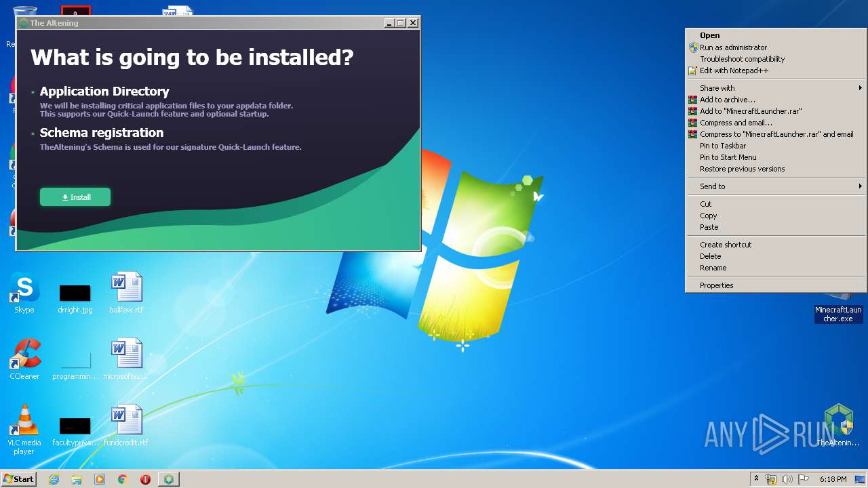868x488 pixels.
Task: Click the Application Directory heading
Action: point(104,91)
